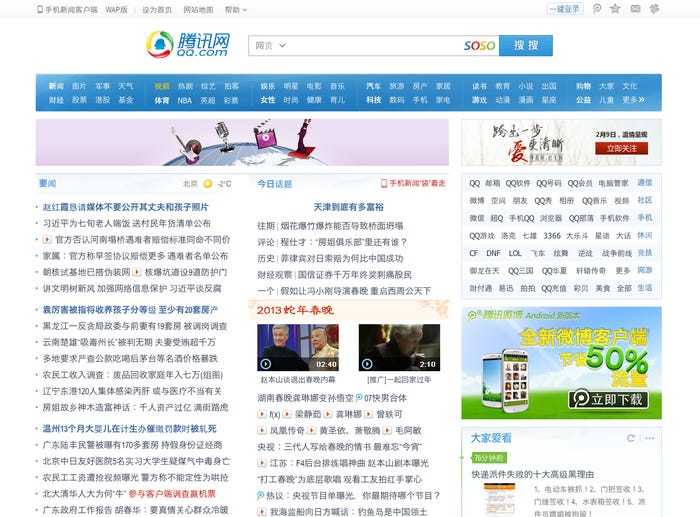The image size is (700, 517).
Task: Click video icon before 黄圣依
Action: tap(312, 430)
